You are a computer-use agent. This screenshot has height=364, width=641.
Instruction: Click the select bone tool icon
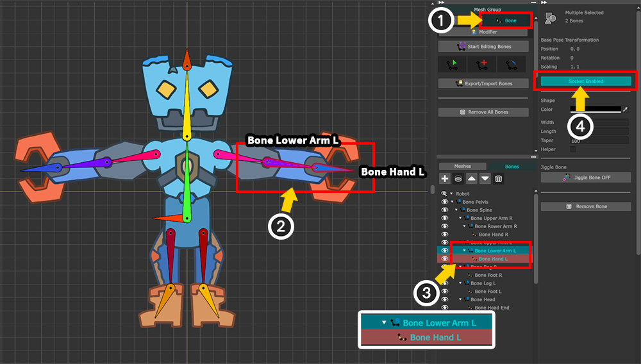tap(453, 64)
